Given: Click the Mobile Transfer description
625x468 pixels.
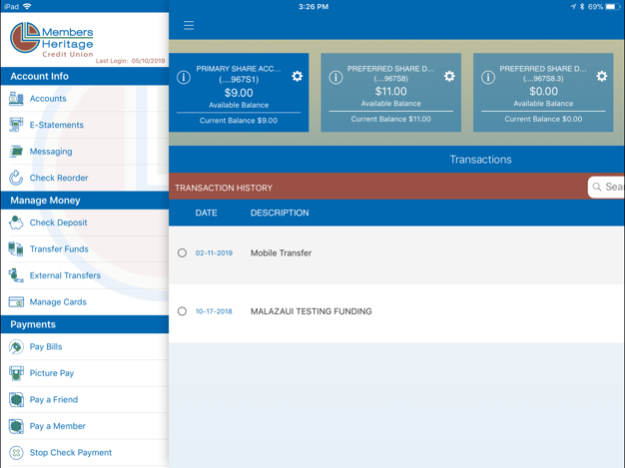Looking at the screenshot, I should click(281, 253).
